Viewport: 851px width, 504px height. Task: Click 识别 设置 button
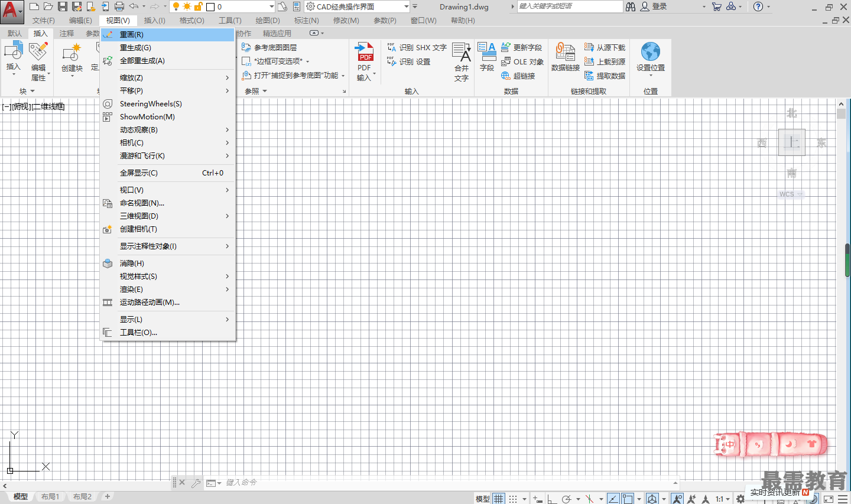click(x=409, y=61)
